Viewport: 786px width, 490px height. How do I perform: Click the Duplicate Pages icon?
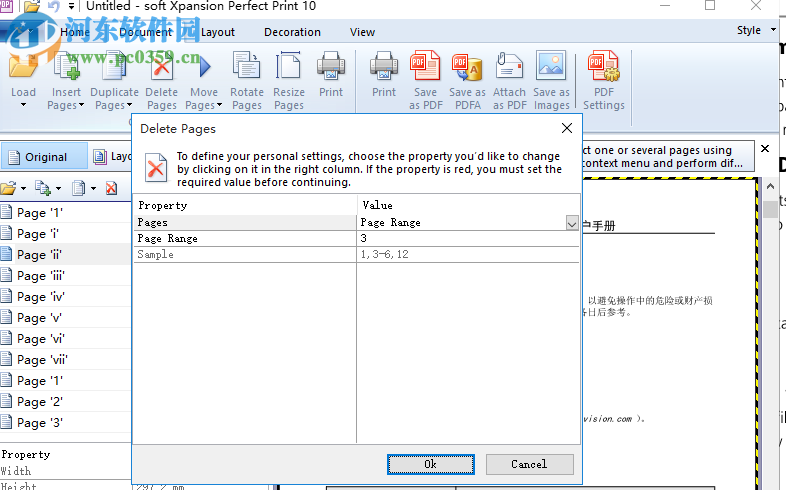[114, 67]
